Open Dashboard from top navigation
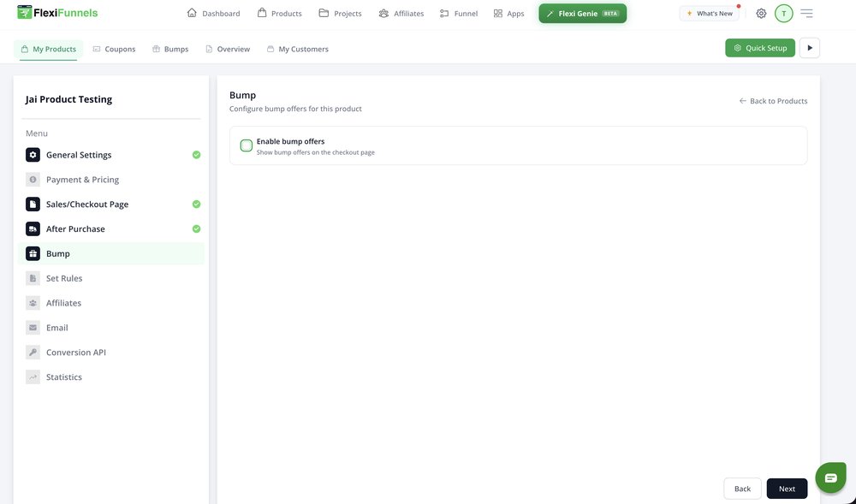 point(213,13)
